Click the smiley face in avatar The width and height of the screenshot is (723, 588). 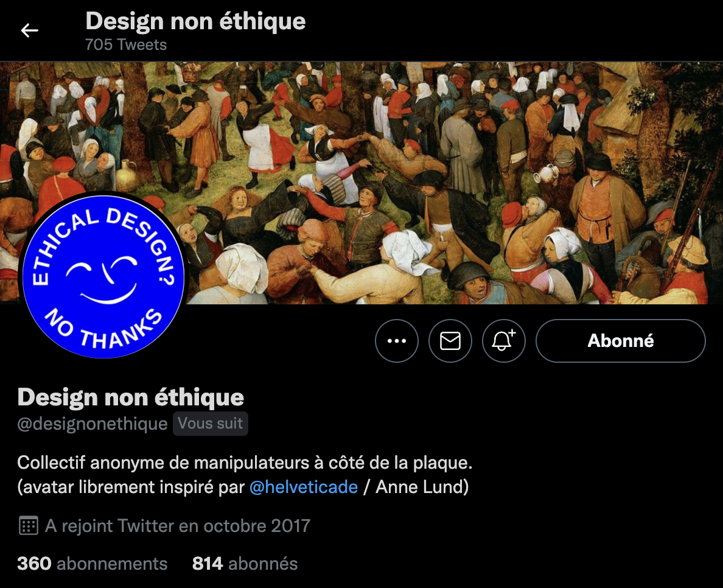102,280
